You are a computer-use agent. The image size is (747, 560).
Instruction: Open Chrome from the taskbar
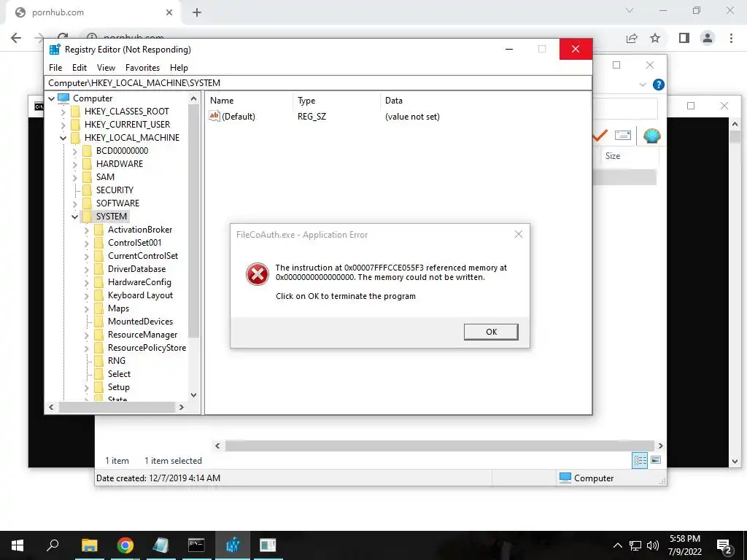click(x=125, y=545)
